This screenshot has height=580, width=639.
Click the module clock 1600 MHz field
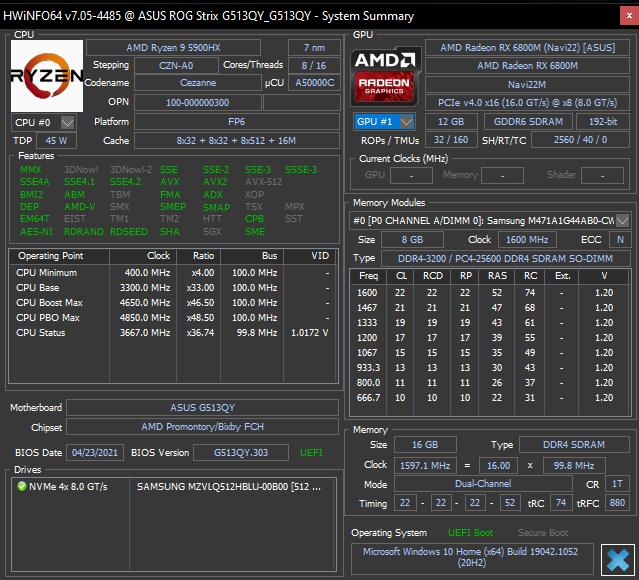tap(527, 240)
